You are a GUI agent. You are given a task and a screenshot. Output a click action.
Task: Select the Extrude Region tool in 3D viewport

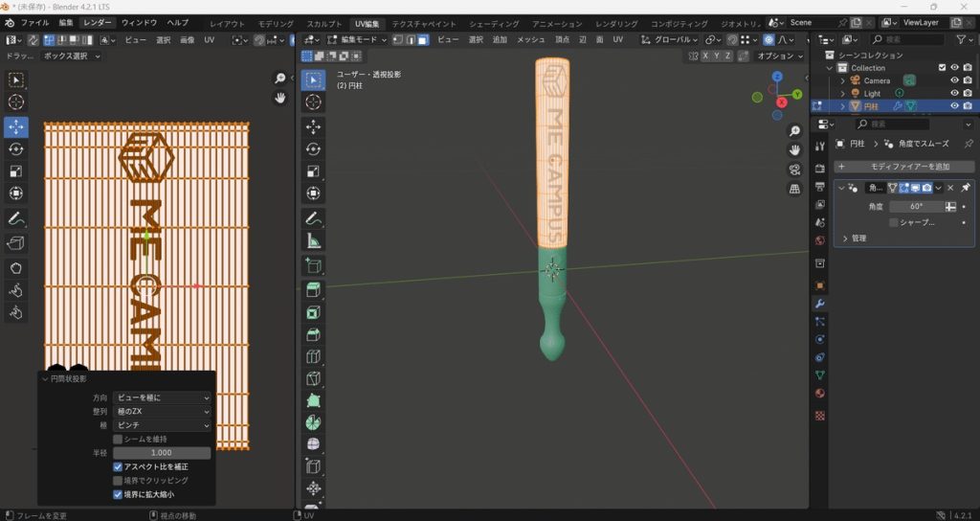[313, 289]
